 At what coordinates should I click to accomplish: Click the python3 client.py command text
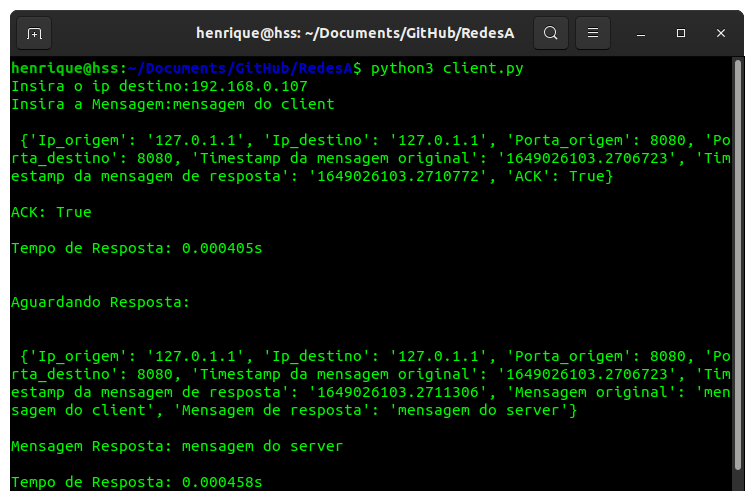[447, 68]
